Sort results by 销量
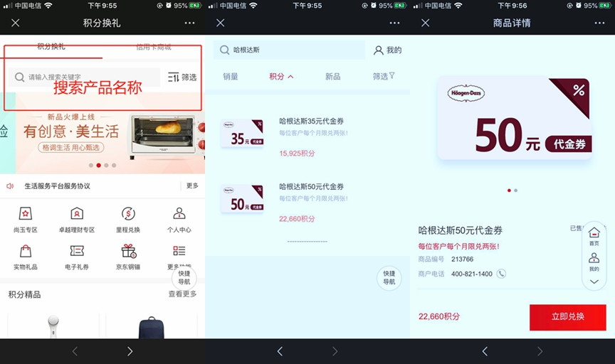 click(x=231, y=76)
